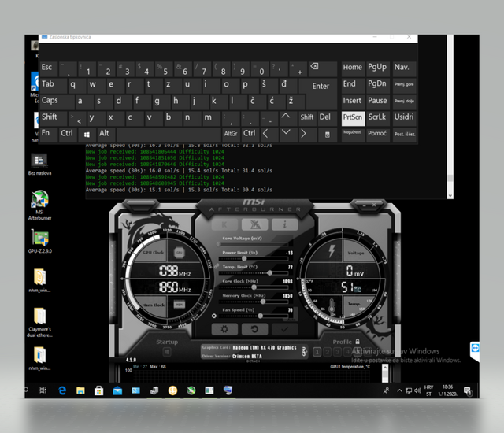Image resolution: width=504 pixels, height=433 pixels.
Task: Toggle the Fn key on on-screen keyboard
Action: (x=49, y=135)
